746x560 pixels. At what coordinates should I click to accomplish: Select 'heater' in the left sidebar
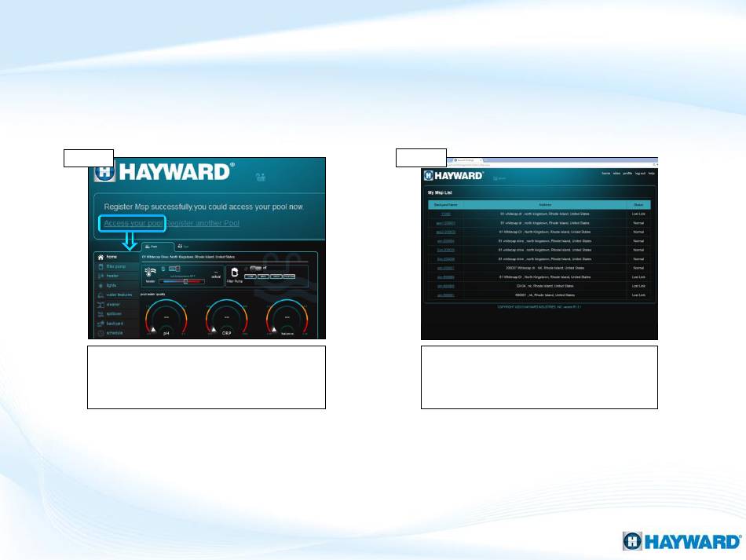pyautogui.click(x=112, y=276)
